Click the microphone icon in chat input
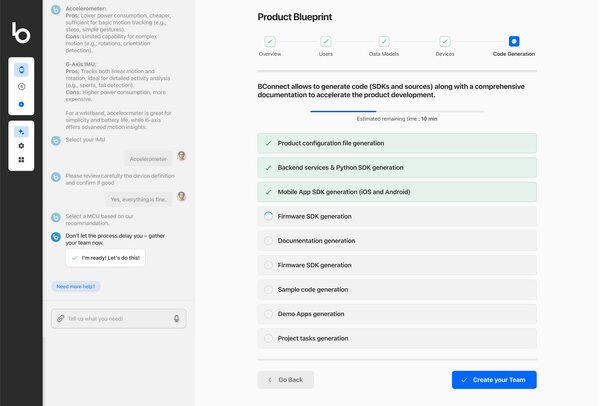This screenshot has width=600, height=406. click(176, 318)
